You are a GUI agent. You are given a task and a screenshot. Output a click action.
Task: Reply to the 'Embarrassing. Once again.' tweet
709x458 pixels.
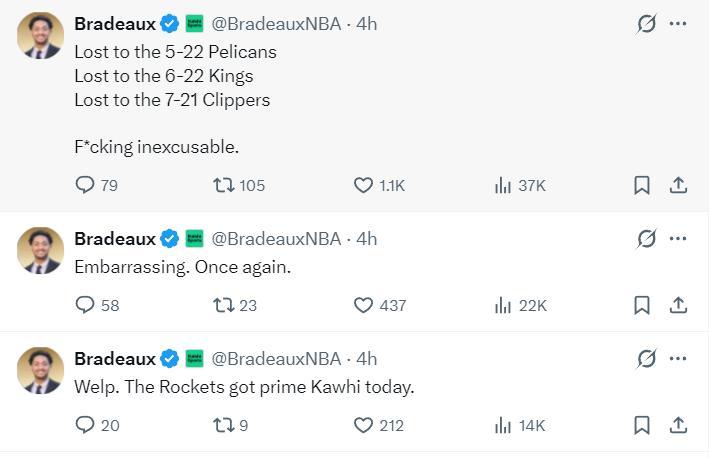(86, 305)
